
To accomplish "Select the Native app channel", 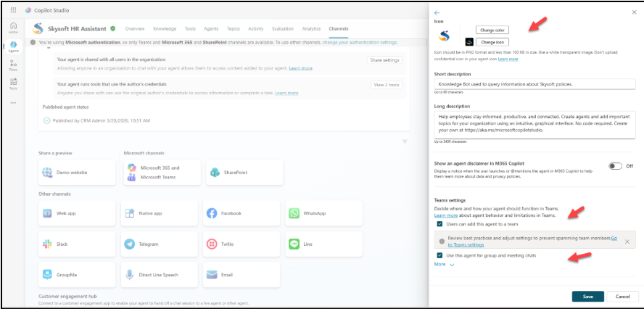I will click(x=160, y=213).
